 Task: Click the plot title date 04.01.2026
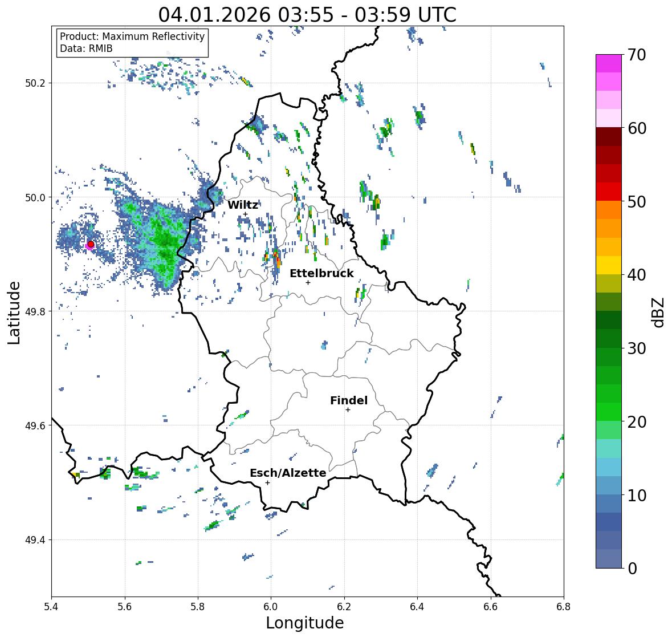(x=216, y=15)
